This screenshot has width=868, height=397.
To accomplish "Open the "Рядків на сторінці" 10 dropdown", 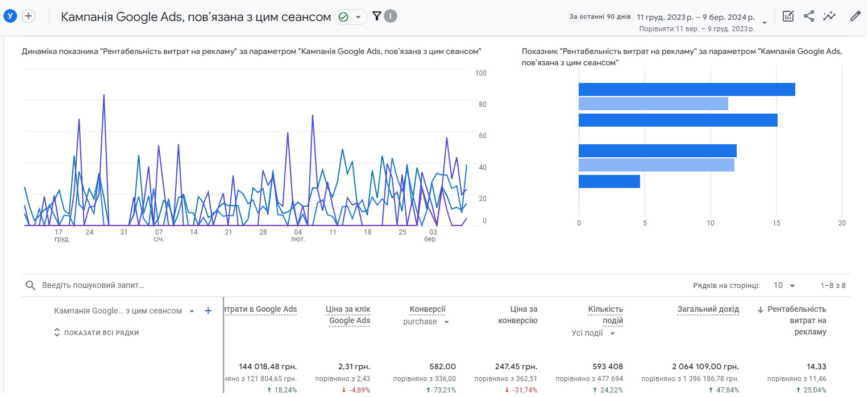I will tap(784, 285).
